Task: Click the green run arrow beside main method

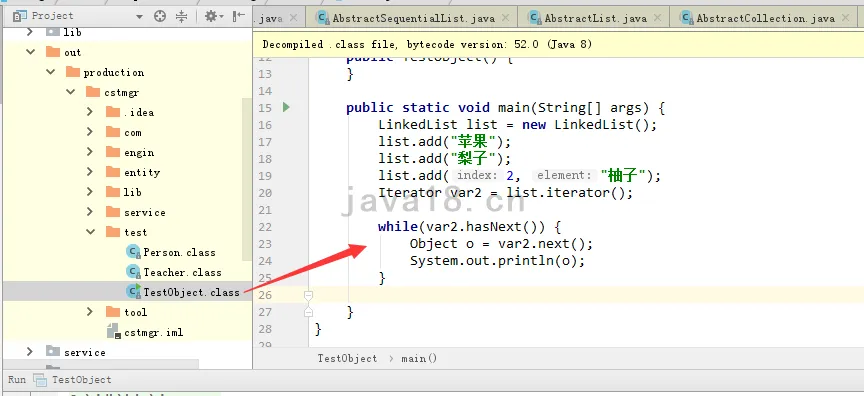Action: click(286, 107)
